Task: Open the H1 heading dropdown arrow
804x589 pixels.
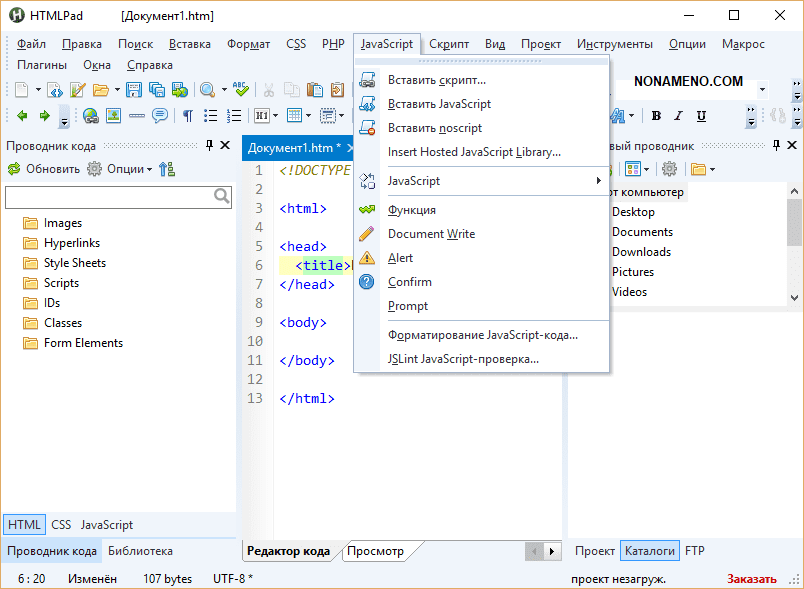Action: pyautogui.click(x=274, y=116)
